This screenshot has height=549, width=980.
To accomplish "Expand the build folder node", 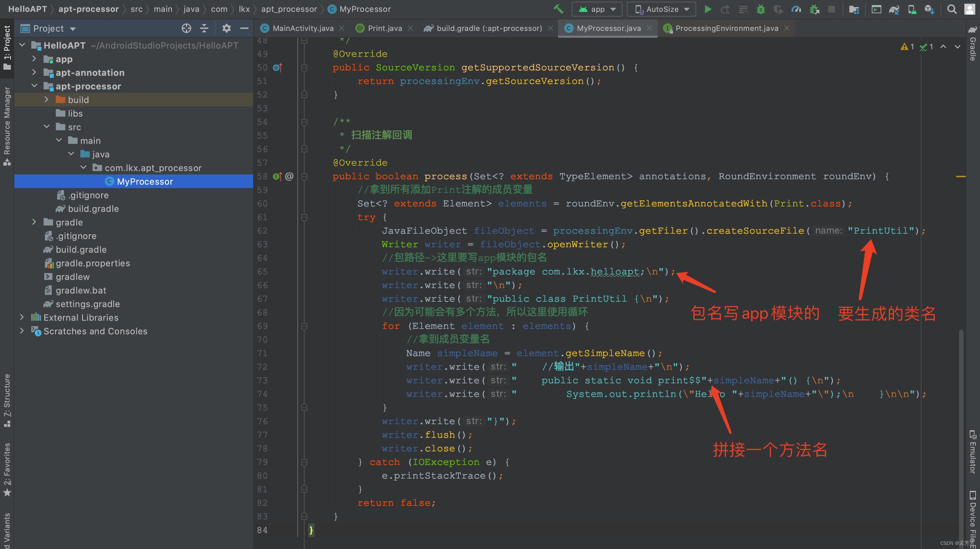I will pyautogui.click(x=46, y=100).
